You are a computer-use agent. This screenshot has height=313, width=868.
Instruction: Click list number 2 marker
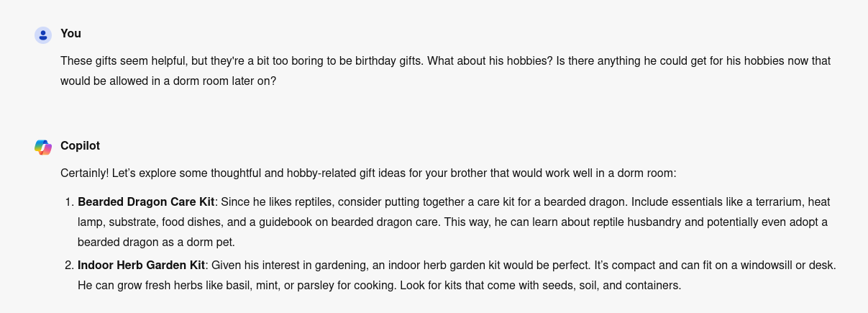pyautogui.click(x=69, y=266)
